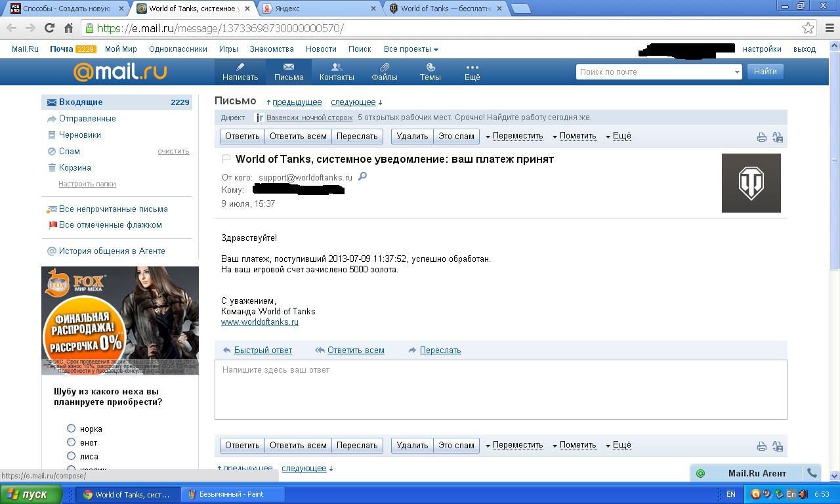Open the Черновики folder
840x504 pixels.
80,135
